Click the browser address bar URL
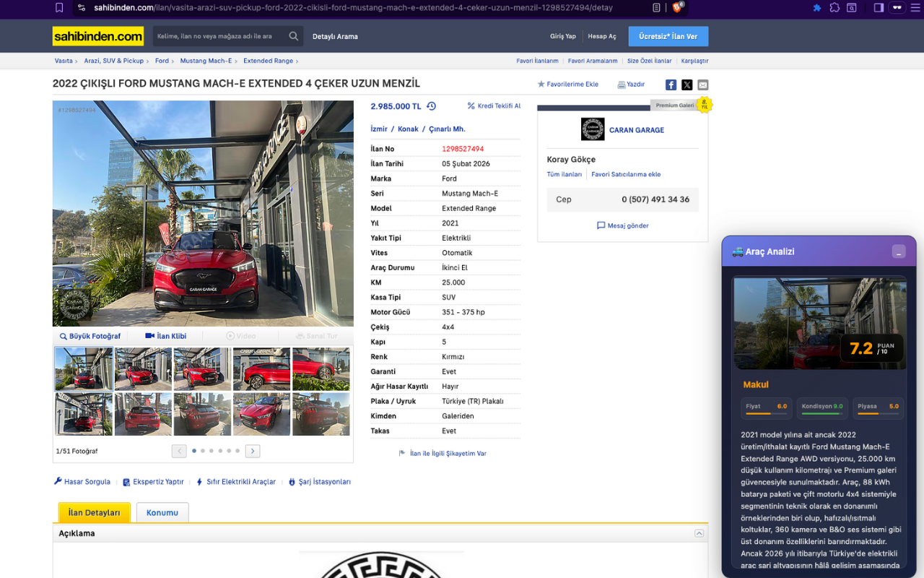924x578 pixels. pyautogui.click(x=353, y=8)
